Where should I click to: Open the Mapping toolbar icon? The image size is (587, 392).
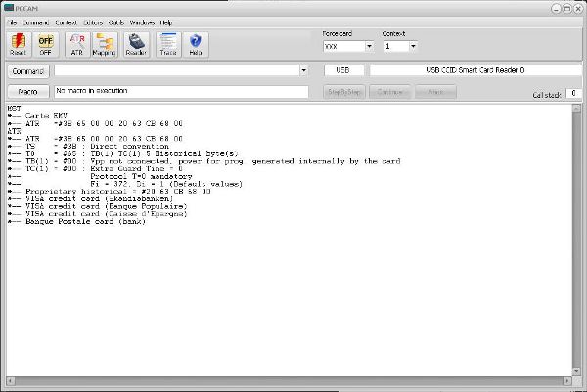click(x=104, y=45)
